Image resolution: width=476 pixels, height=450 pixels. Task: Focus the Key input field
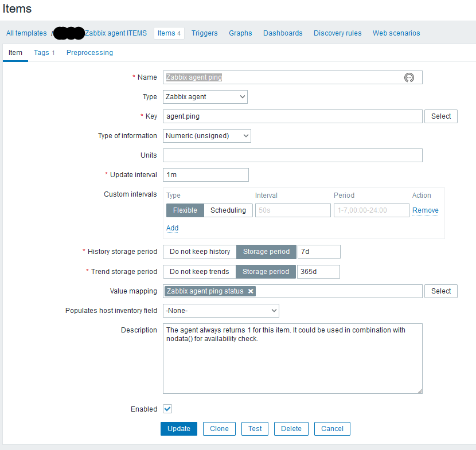pyautogui.click(x=292, y=116)
